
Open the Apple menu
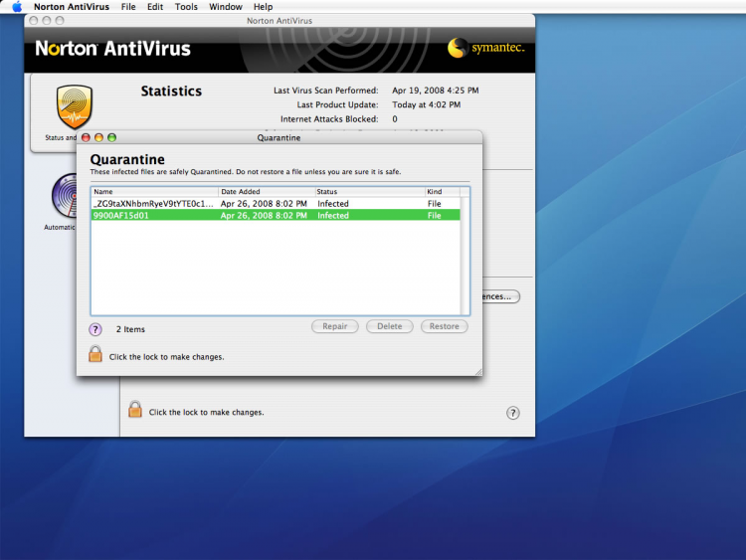coord(17,7)
